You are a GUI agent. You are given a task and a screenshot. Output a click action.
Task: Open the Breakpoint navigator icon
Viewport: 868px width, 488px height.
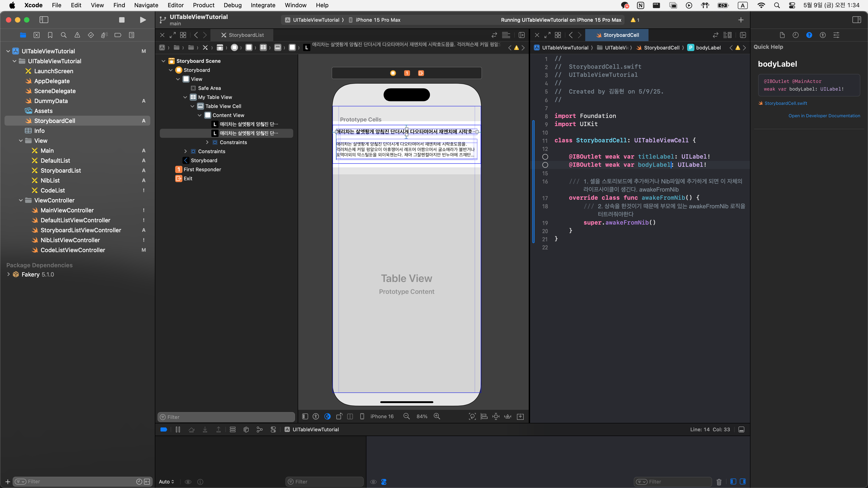point(118,35)
